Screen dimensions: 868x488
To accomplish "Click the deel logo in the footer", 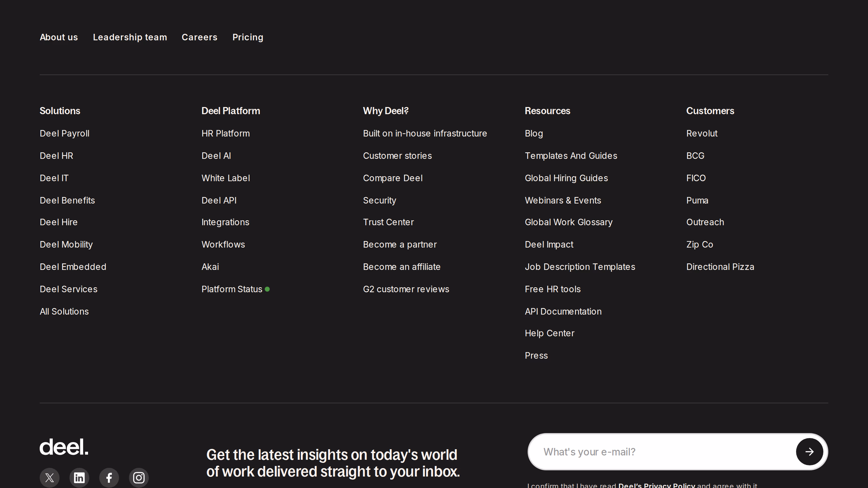I will click(64, 447).
